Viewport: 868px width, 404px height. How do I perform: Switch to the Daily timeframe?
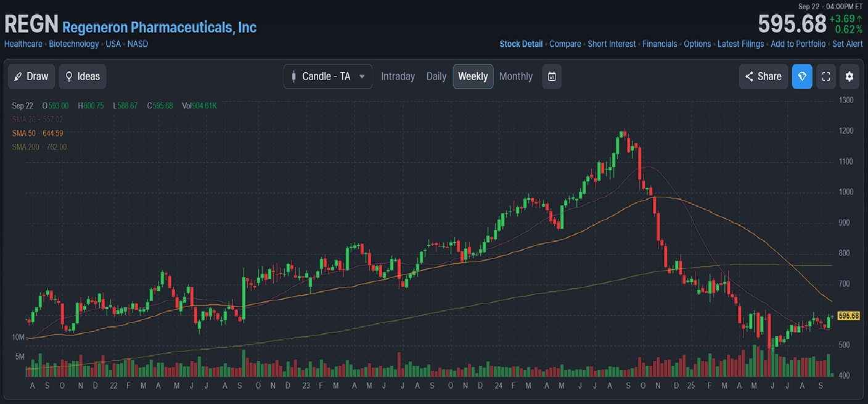(436, 76)
